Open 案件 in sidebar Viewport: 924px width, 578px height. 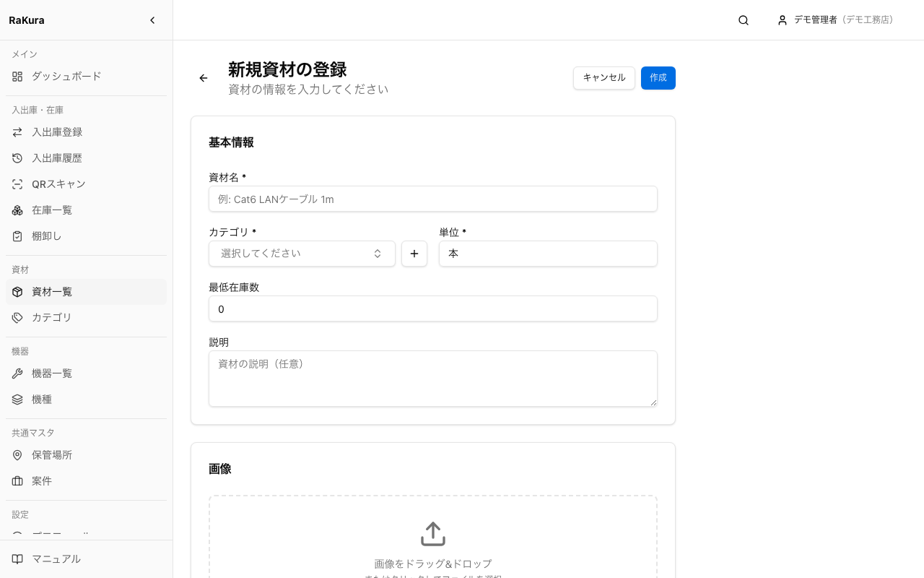click(86, 481)
